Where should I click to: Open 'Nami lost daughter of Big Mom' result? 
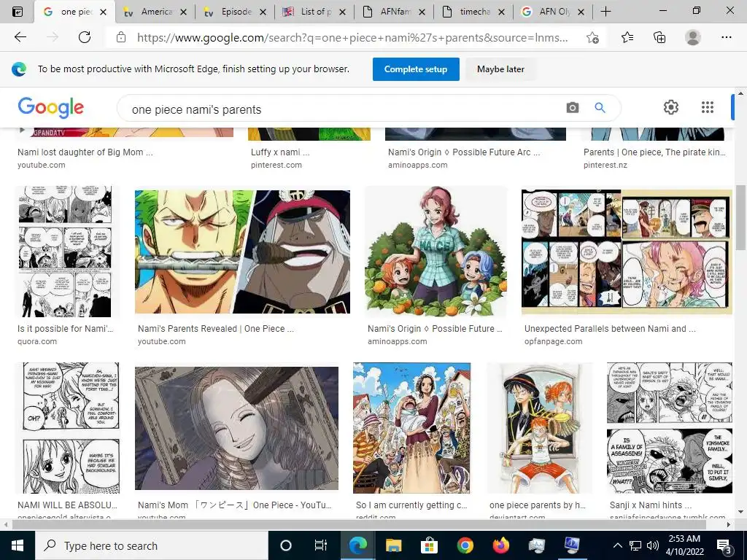pyautogui.click(x=85, y=152)
